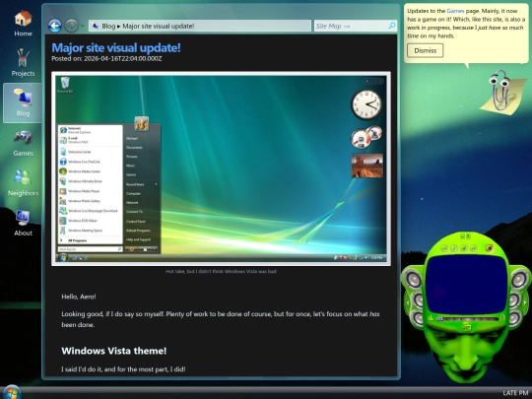Click the previous track button on the media player

click(x=444, y=248)
